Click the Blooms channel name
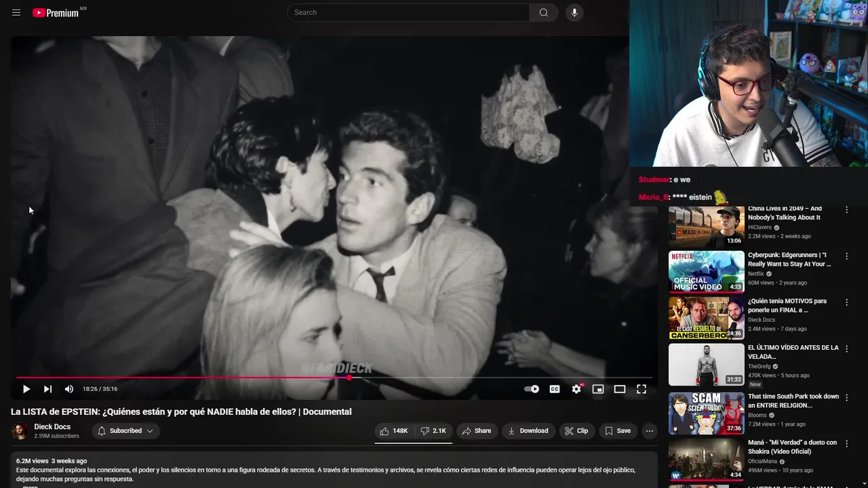Viewport: 868px width, 488px height. pos(757,415)
